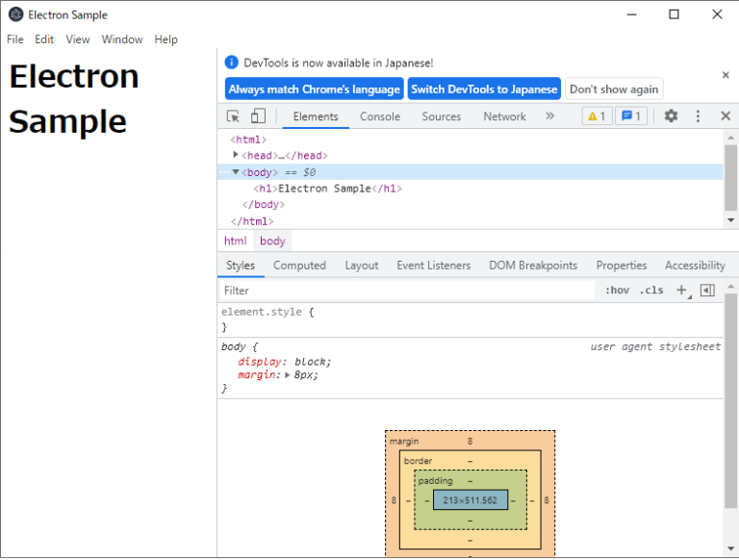Open the .cls element classes editor
The image size is (739, 560).
click(x=652, y=291)
